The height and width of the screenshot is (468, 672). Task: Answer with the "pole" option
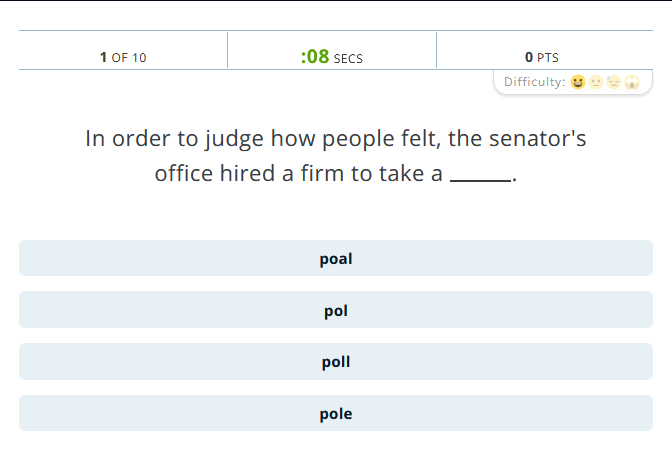pyautogui.click(x=336, y=413)
